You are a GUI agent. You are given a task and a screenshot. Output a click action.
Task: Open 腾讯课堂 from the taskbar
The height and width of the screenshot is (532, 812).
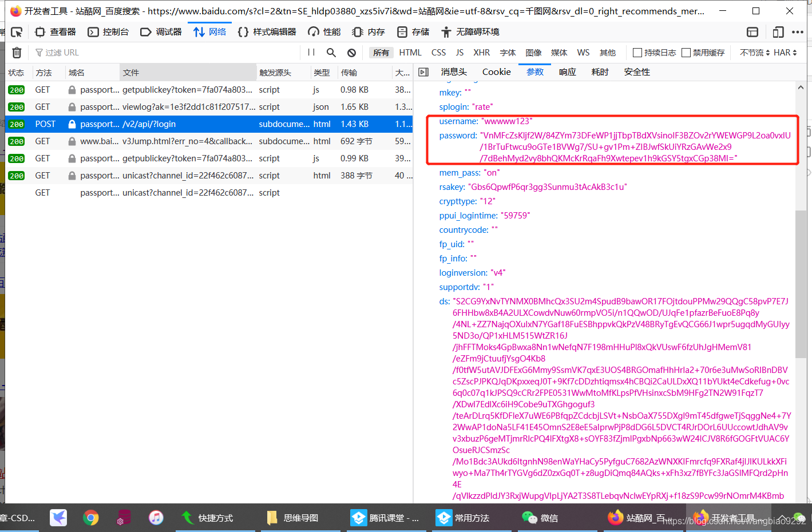click(385, 518)
